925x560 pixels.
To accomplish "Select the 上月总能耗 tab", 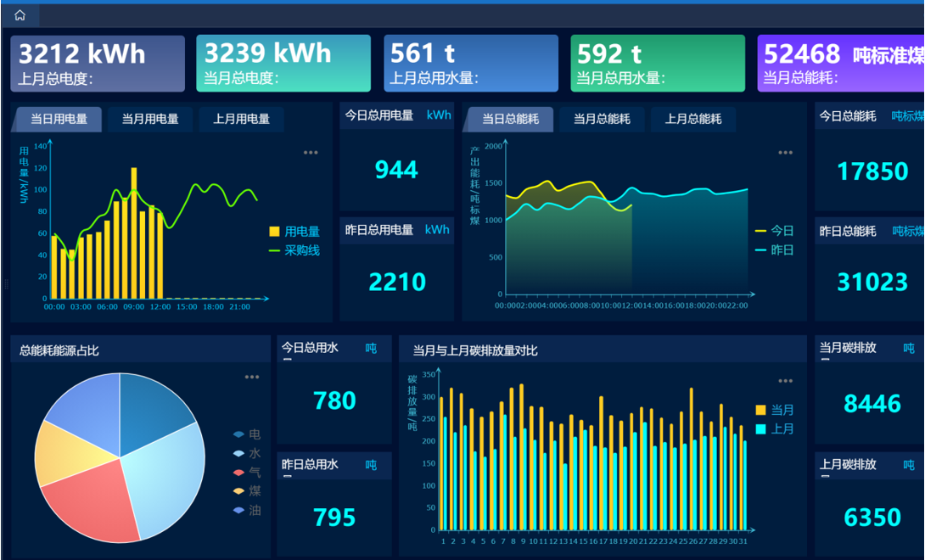I will pos(693,120).
